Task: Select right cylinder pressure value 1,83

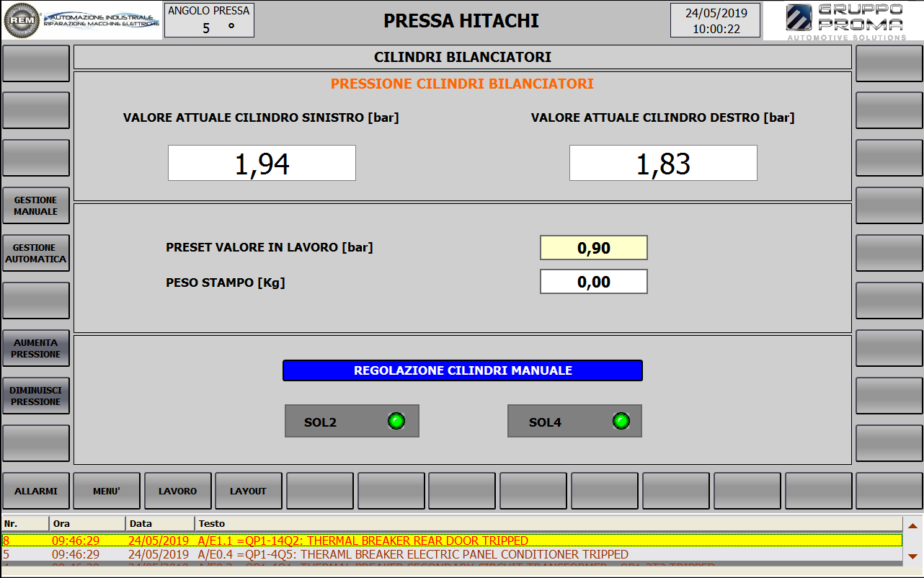Action: click(x=663, y=163)
